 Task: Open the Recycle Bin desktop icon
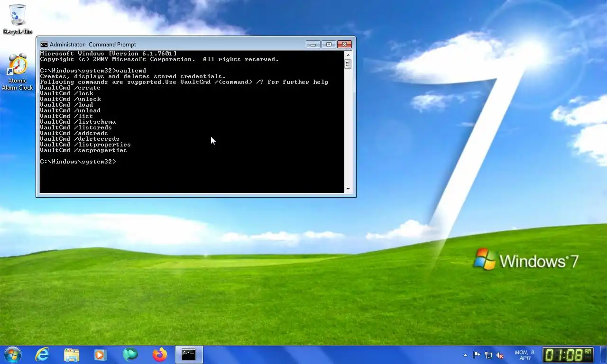[x=18, y=19]
